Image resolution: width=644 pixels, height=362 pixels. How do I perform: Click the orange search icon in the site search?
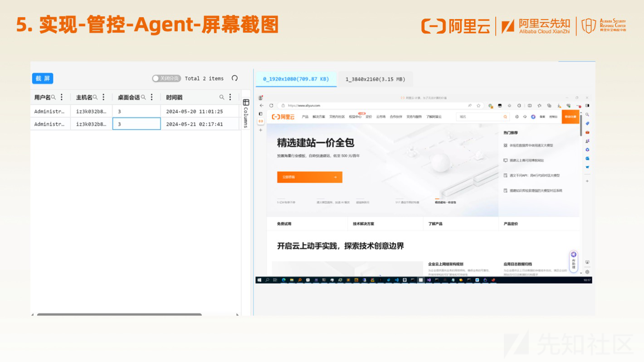pos(505,116)
